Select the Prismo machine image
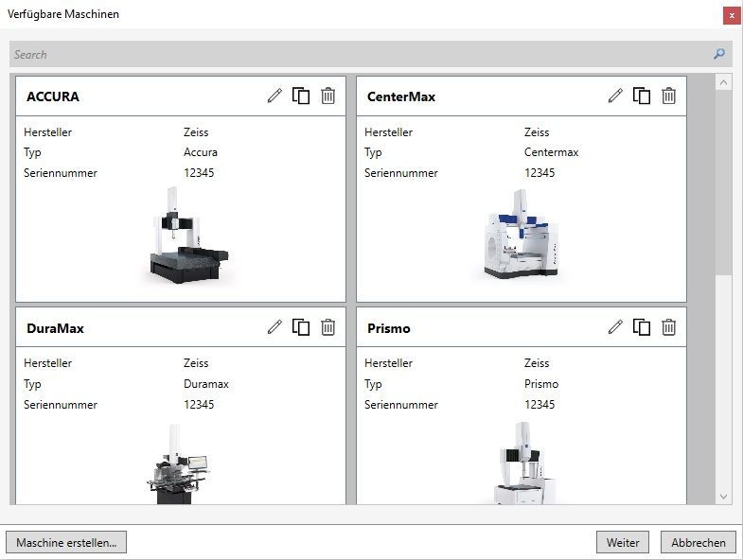The width and height of the screenshot is (743, 560). click(523, 463)
